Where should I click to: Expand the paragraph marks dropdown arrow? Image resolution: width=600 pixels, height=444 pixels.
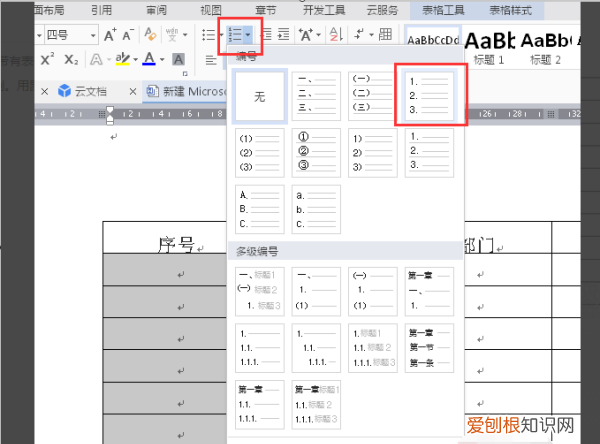click(371, 35)
